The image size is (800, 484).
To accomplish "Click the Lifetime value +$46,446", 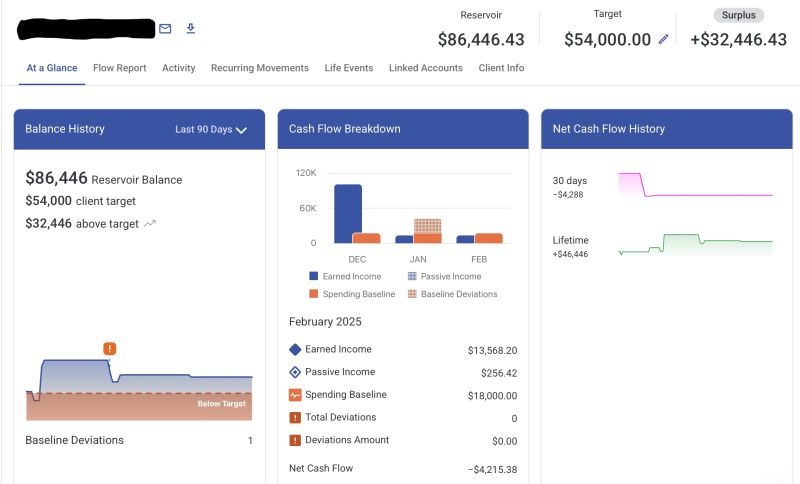I will click(x=570, y=254).
